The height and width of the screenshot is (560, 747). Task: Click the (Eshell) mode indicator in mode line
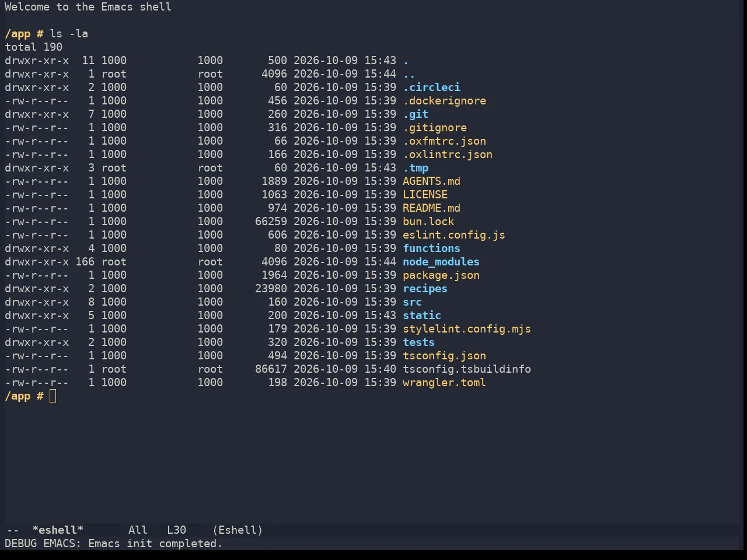[x=238, y=530]
